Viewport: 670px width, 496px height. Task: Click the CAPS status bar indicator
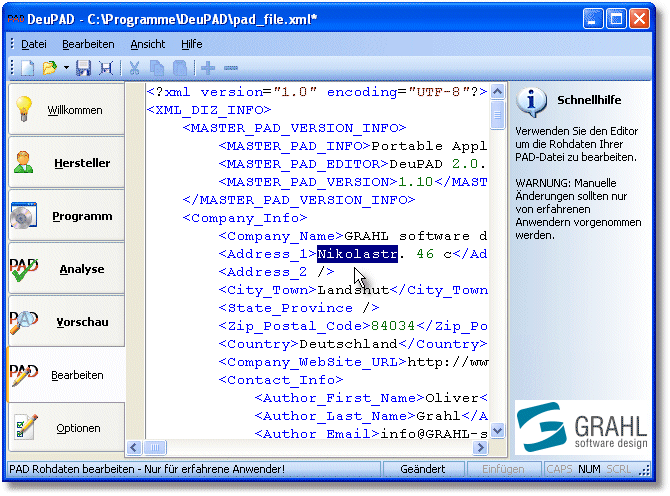point(559,469)
